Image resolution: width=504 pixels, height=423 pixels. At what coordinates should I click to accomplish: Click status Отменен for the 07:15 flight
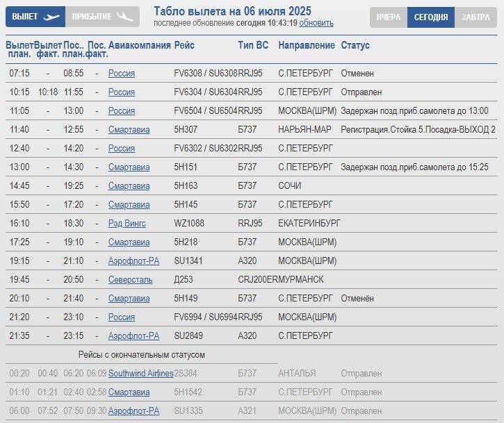tap(357, 73)
